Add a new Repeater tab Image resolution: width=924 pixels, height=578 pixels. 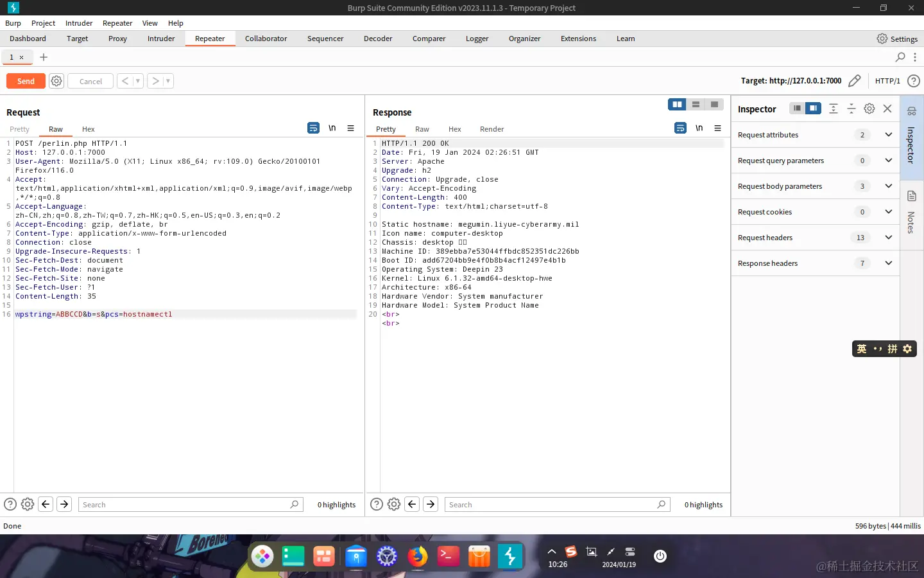(44, 57)
